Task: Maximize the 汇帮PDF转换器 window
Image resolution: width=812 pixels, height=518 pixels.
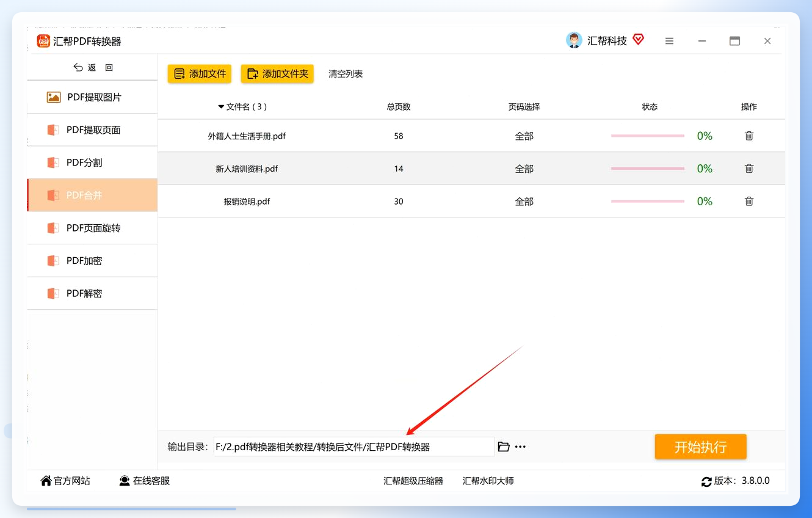Action: tap(734, 41)
